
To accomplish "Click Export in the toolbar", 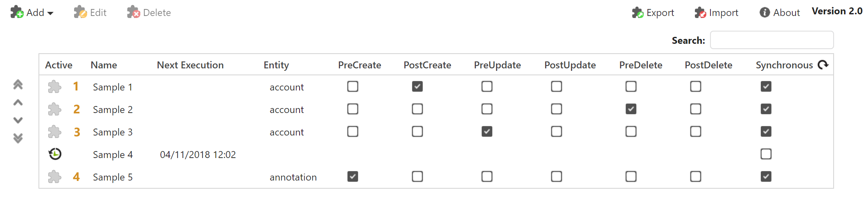I will click(x=653, y=13).
